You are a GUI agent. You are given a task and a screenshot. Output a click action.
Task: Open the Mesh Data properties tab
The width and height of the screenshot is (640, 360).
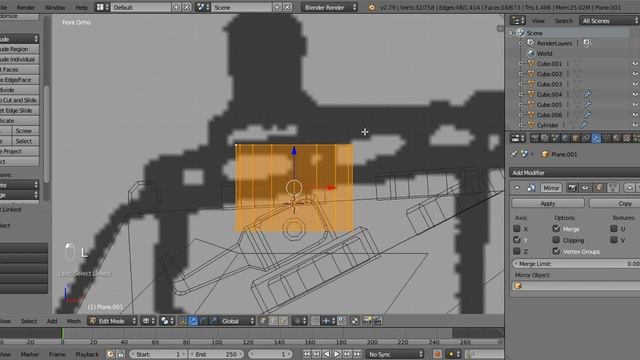(x=606, y=138)
